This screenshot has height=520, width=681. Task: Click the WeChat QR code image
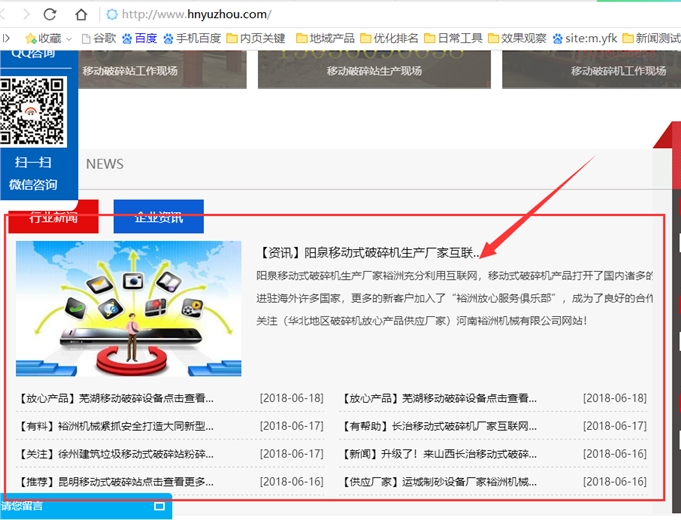click(32, 112)
